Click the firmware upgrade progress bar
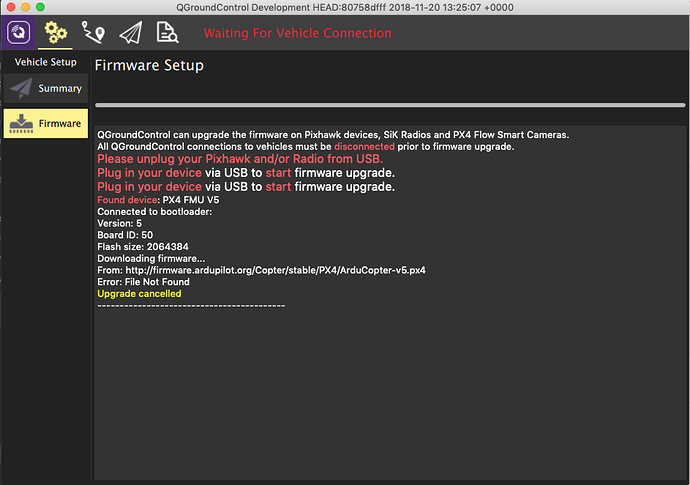Image resolution: width=690 pixels, height=485 pixels. (390, 105)
